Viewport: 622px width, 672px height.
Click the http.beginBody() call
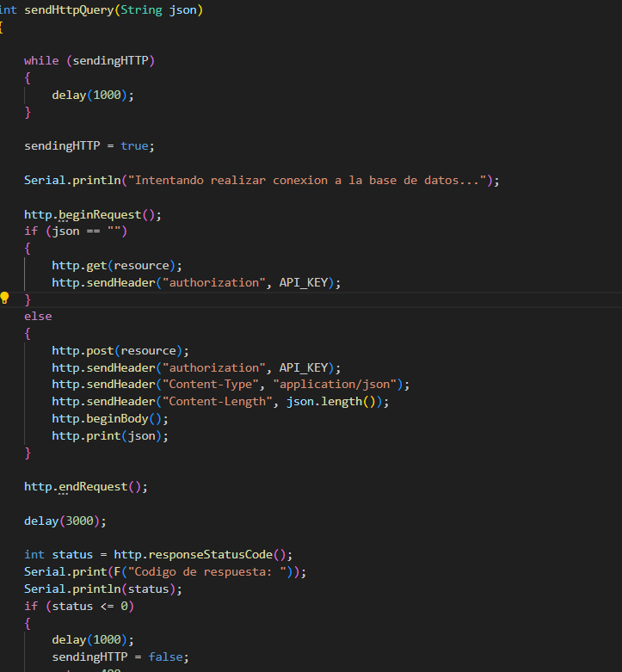click(109, 418)
